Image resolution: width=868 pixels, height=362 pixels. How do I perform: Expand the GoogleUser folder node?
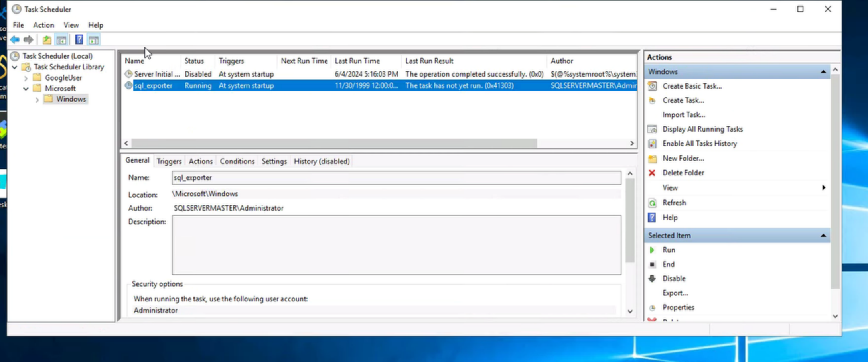pyautogui.click(x=26, y=78)
